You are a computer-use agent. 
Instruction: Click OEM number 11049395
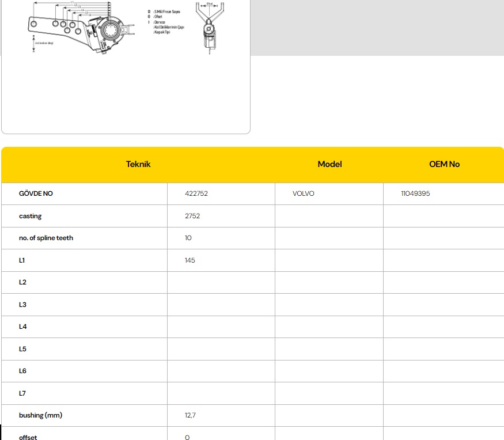coord(415,194)
